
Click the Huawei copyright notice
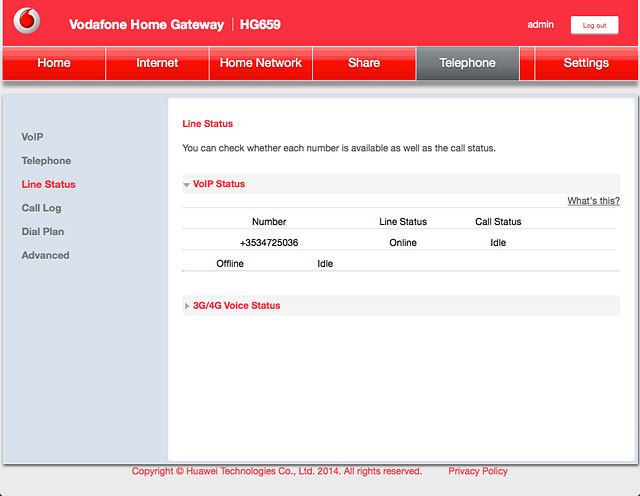[x=276, y=471]
